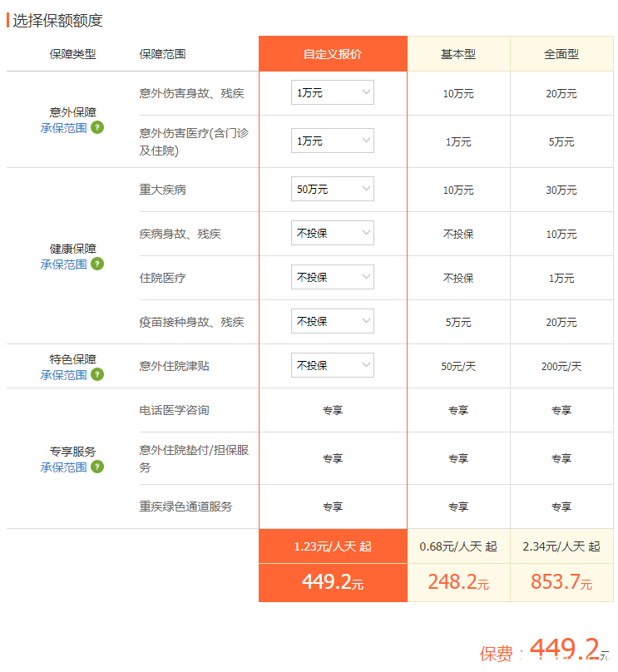Open dropdown for 疫苗接种身故、残疾 coverage
Image resolution: width=618 pixels, height=672 pixels.
pyautogui.click(x=333, y=321)
